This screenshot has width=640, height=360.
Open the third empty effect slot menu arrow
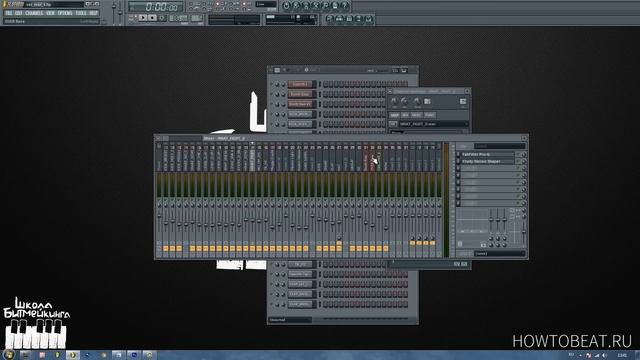pyautogui.click(x=458, y=168)
